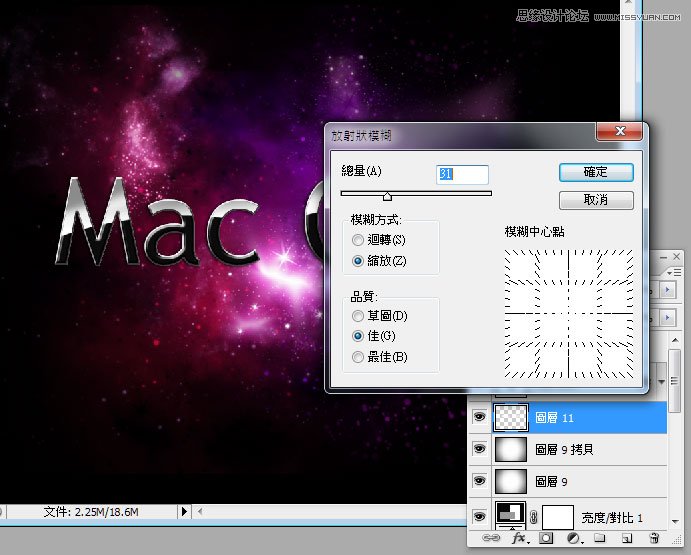
Task: Click the chain link icon on 亮度/對比 1
Action: 534,517
